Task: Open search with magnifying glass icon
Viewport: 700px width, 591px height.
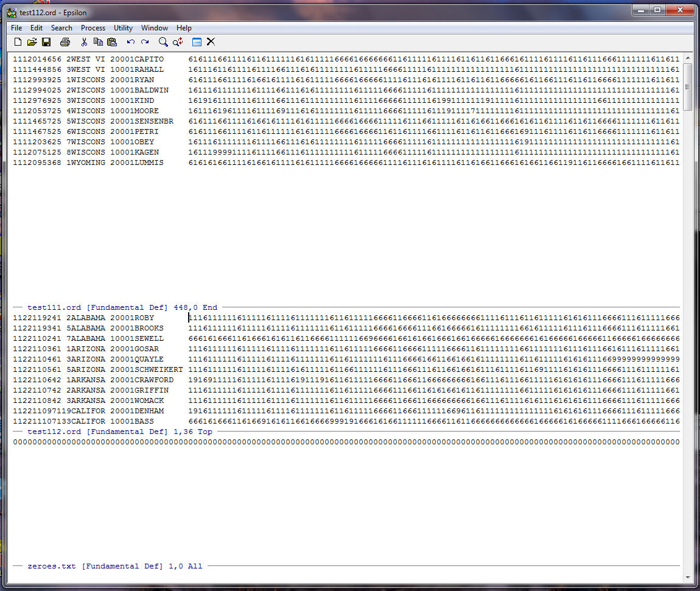Action: (163, 42)
